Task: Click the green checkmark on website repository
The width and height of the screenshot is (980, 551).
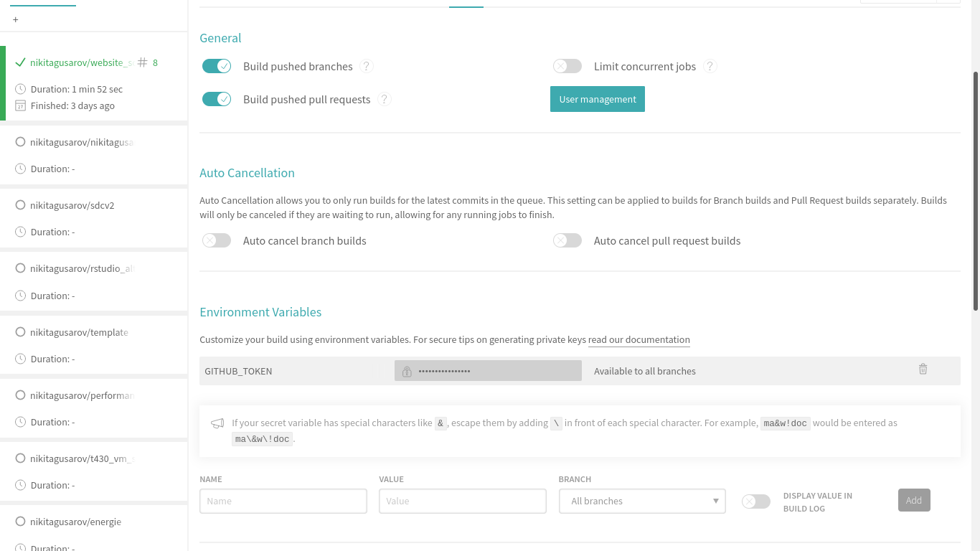Action: coord(20,62)
